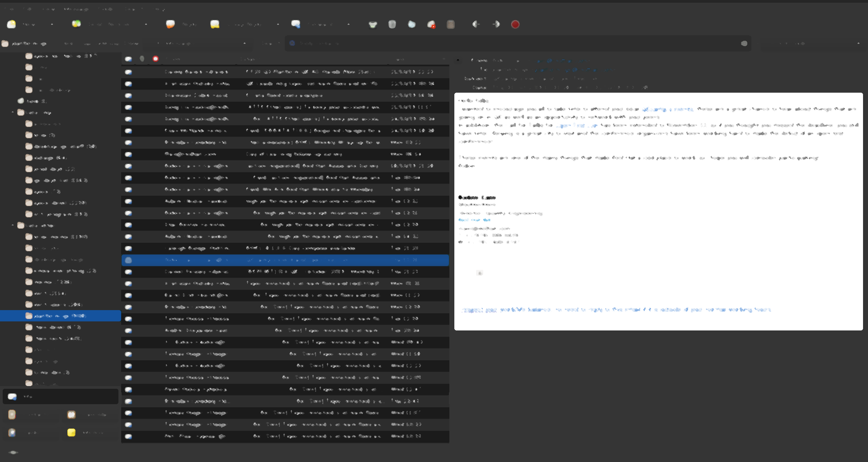
Task: Click the Forward message icon
Action: 296,24
